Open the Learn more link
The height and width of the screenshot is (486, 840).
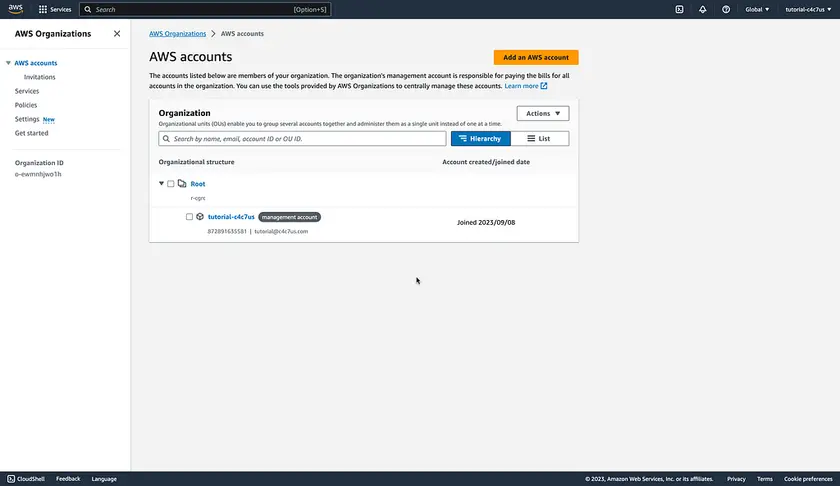[521, 86]
